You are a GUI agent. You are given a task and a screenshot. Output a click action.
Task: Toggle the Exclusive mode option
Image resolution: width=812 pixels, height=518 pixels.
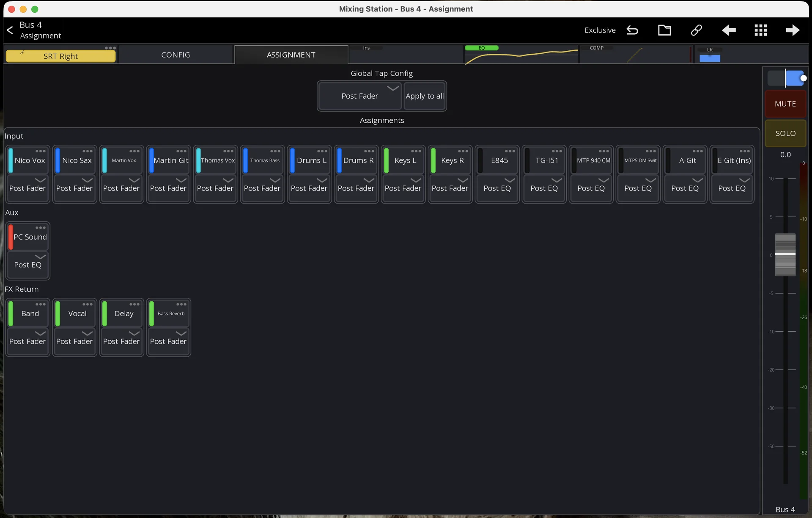tap(600, 30)
